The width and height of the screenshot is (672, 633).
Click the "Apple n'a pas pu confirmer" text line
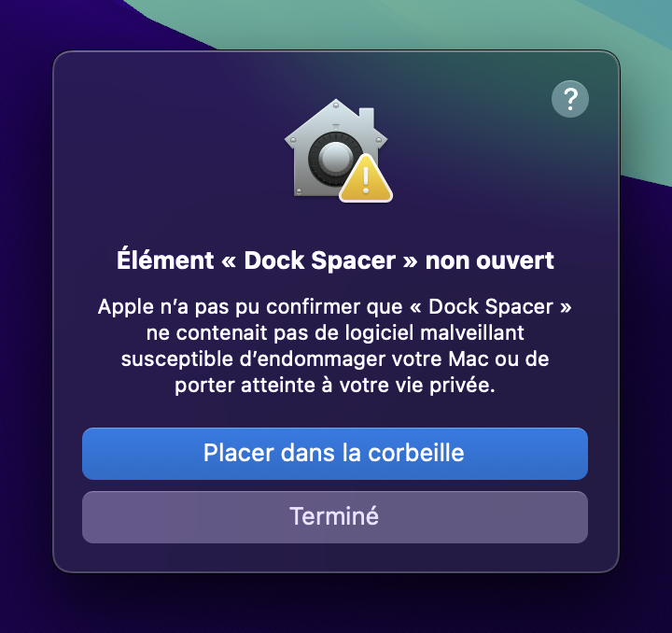click(x=335, y=308)
